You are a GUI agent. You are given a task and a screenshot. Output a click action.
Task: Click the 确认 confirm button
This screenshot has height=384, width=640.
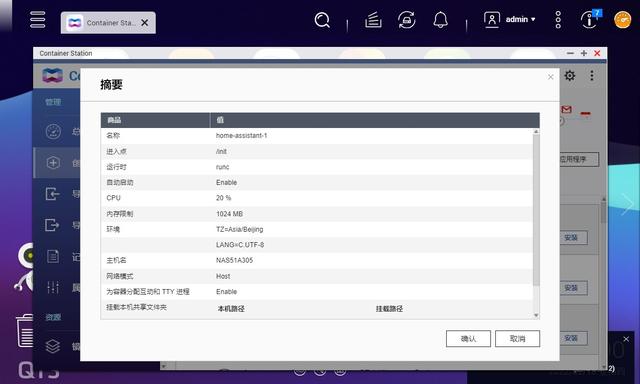pos(468,339)
